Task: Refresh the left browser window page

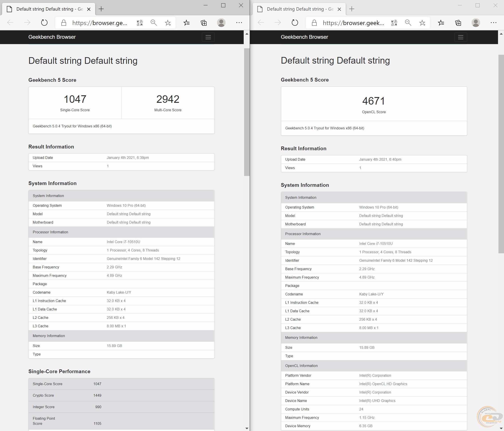Action: tap(44, 23)
